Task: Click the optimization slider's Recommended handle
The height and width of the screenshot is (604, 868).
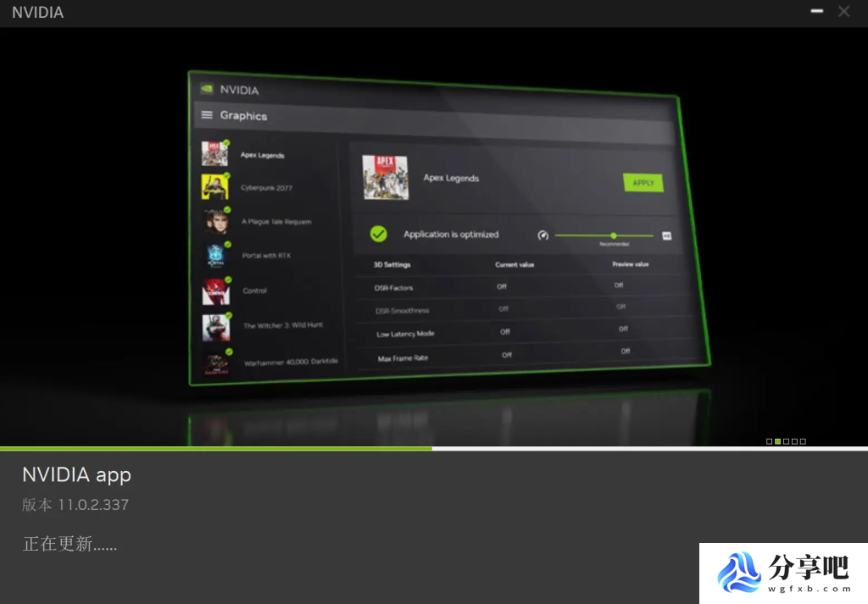Action: [614, 236]
